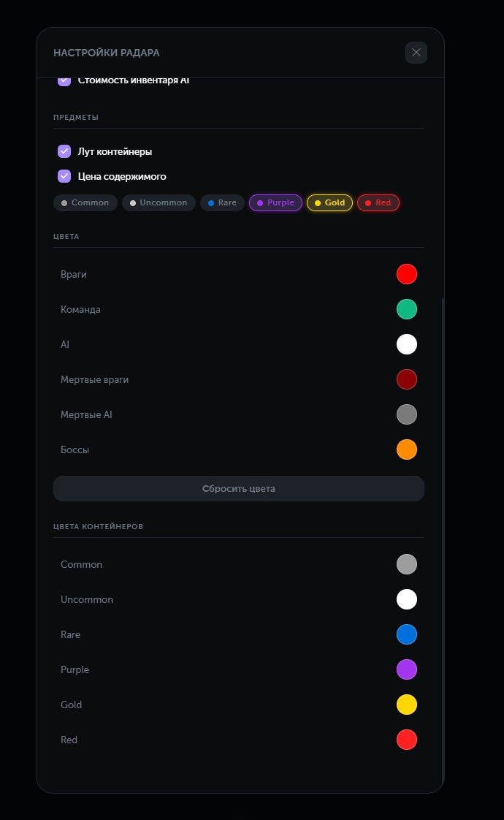Change the Команда green color swatch

pos(407,309)
